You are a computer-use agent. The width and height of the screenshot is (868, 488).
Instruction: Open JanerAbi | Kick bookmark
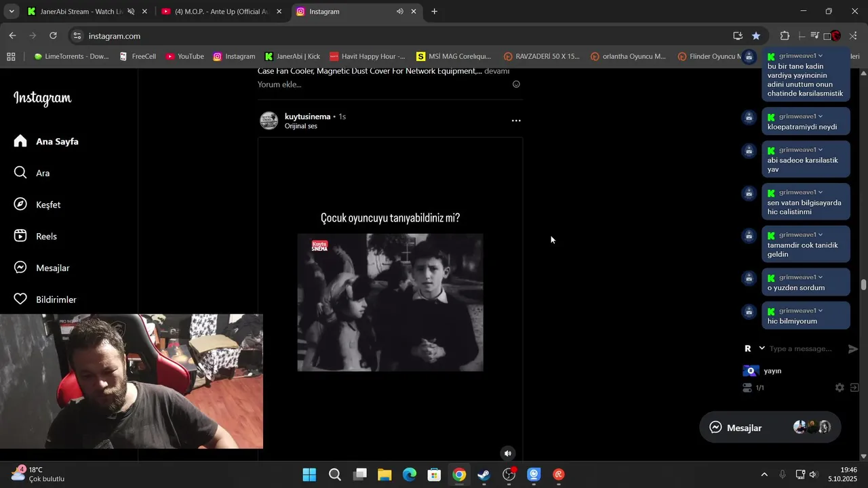click(x=292, y=56)
